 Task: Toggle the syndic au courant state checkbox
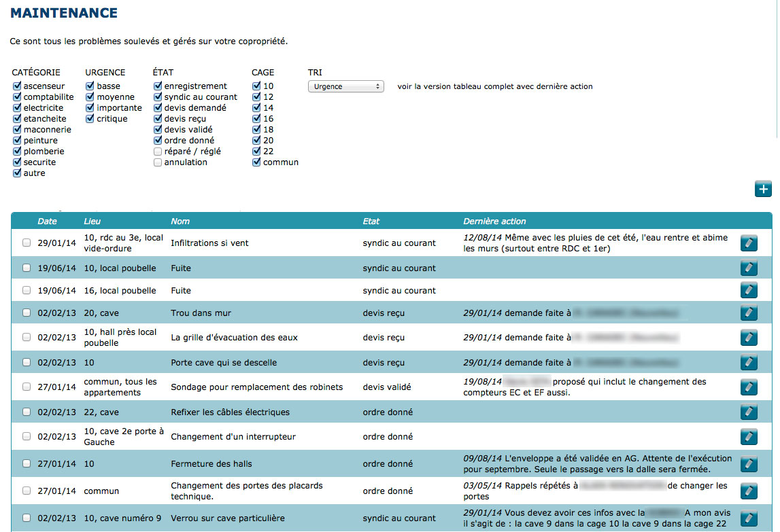[158, 96]
